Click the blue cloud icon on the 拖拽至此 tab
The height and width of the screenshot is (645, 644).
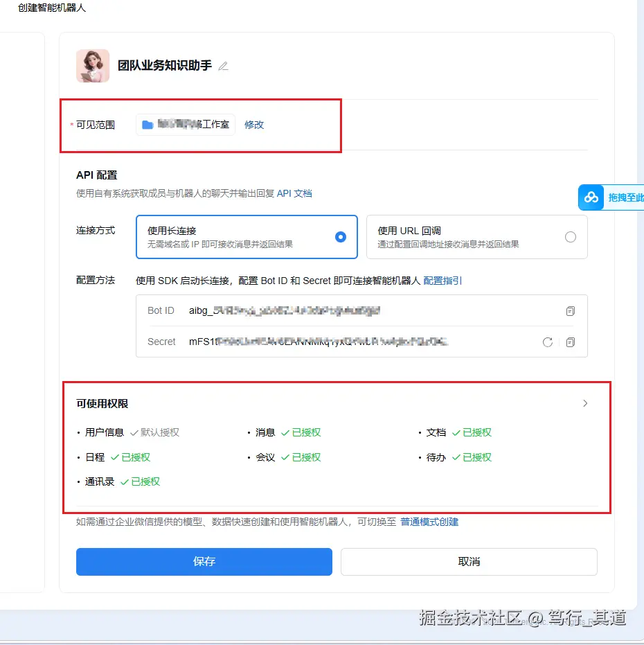tap(591, 197)
